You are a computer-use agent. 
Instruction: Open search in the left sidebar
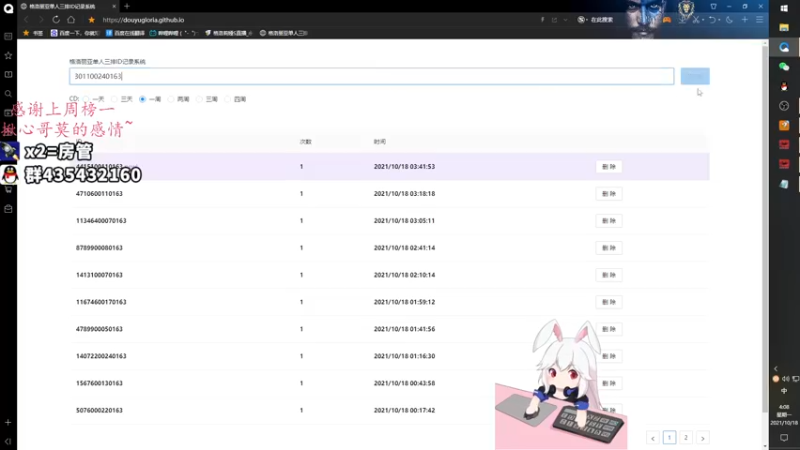coord(8,94)
